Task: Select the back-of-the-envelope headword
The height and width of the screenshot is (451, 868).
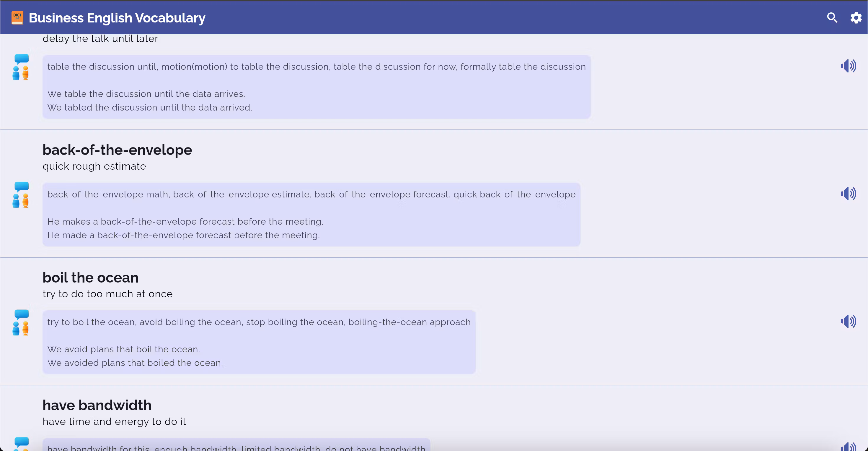Action: tap(117, 150)
